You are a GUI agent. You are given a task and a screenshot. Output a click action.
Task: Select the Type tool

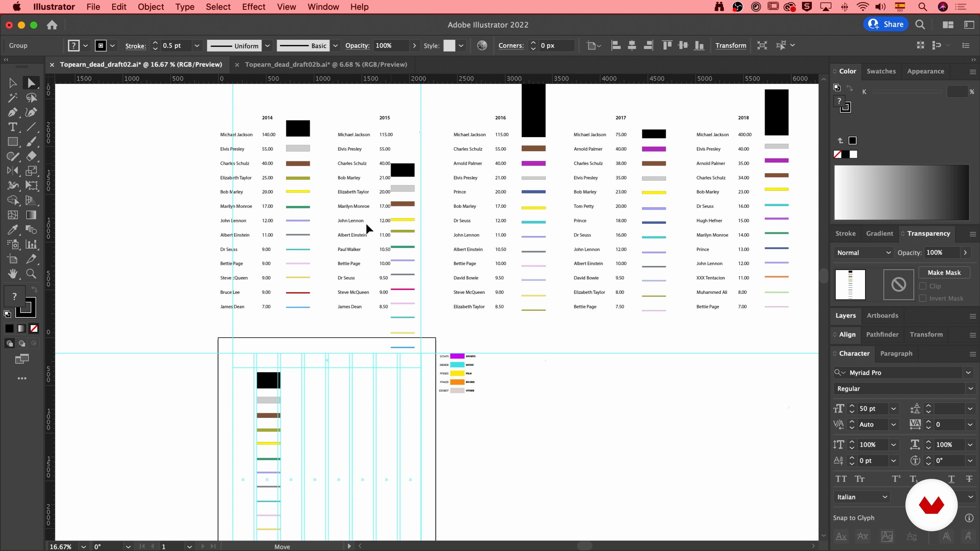coord(13,127)
